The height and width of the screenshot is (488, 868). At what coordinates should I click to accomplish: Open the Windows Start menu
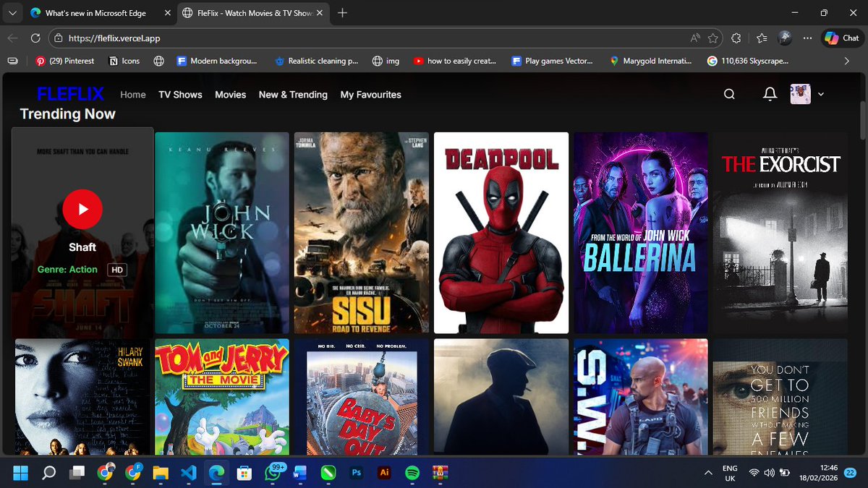[21, 473]
